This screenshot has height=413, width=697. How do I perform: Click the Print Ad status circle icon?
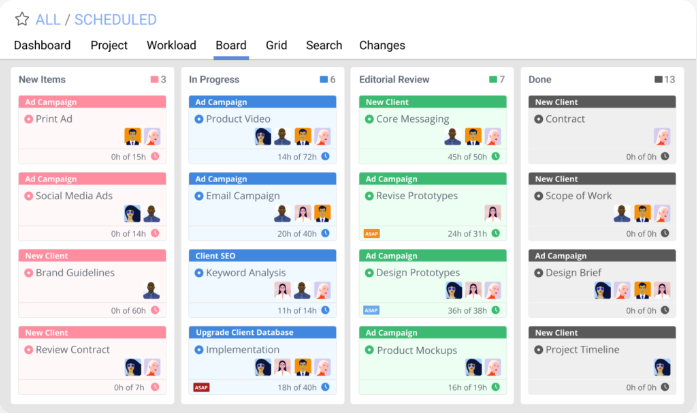point(28,119)
